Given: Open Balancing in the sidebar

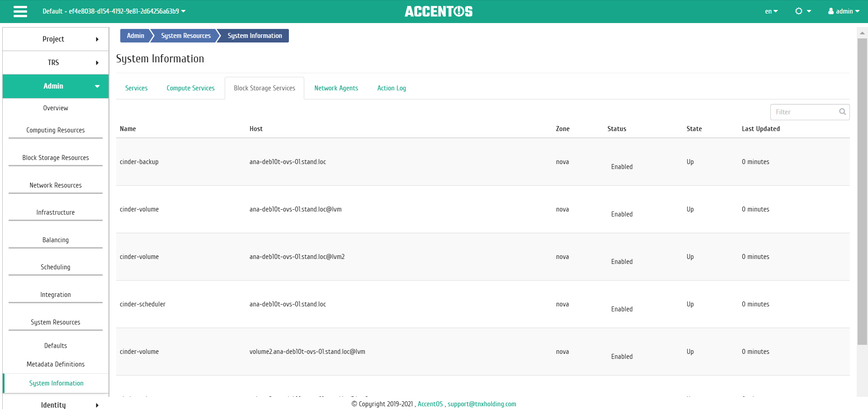Looking at the screenshot, I should point(56,240).
